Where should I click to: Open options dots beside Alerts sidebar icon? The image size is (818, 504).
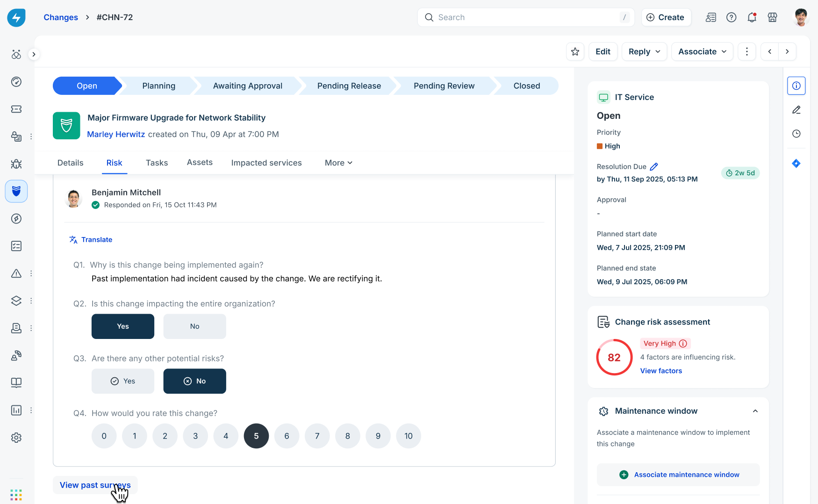pyautogui.click(x=31, y=274)
